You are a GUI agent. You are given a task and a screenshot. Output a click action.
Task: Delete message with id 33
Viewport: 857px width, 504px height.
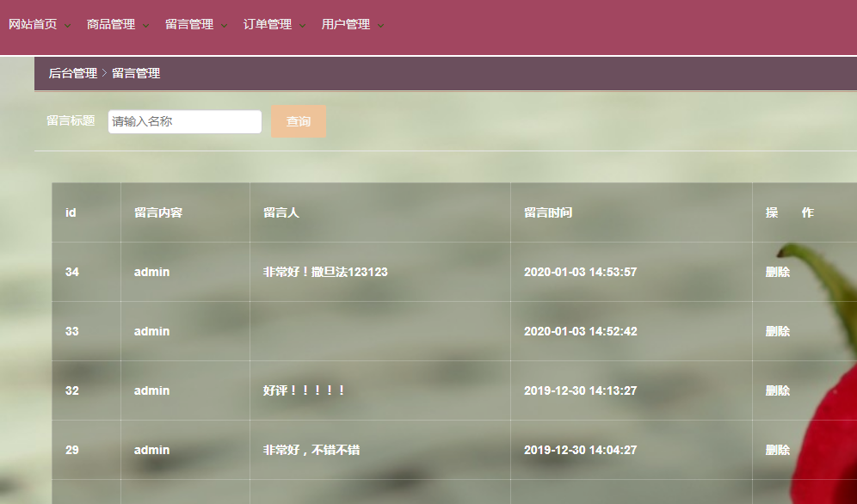point(778,331)
